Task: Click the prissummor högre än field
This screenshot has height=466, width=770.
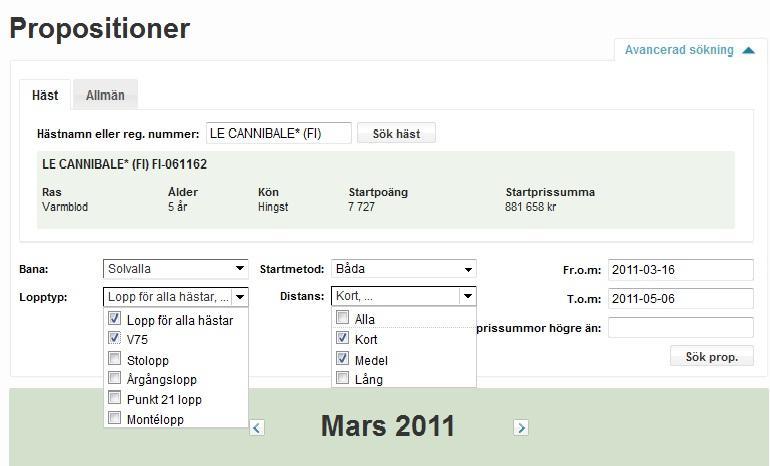Action: coord(681,328)
